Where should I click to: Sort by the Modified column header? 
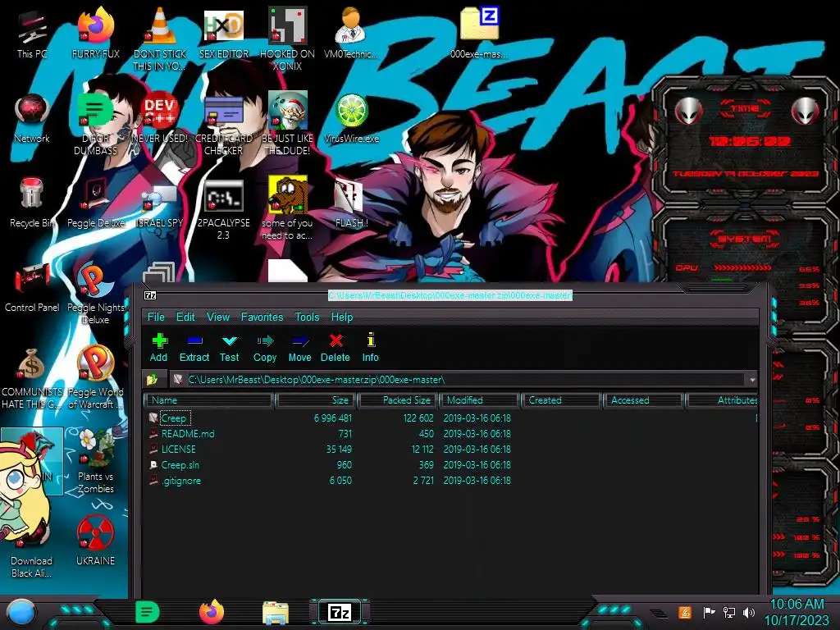[479, 400]
